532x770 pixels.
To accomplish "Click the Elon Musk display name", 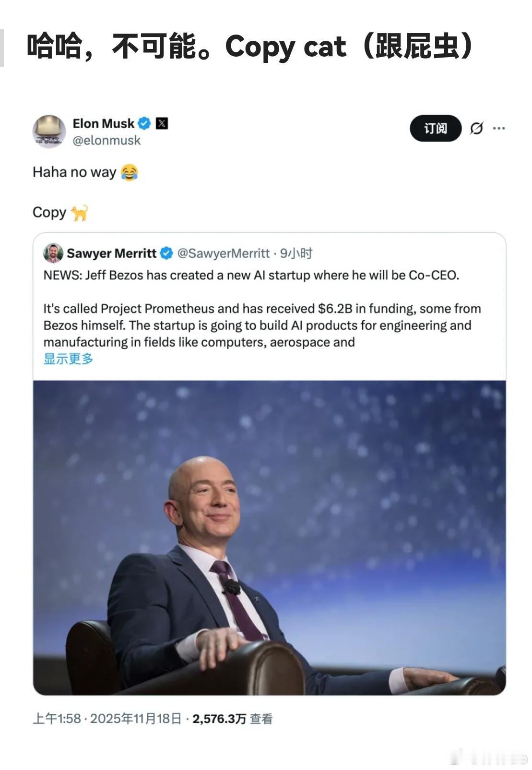I will click(103, 123).
